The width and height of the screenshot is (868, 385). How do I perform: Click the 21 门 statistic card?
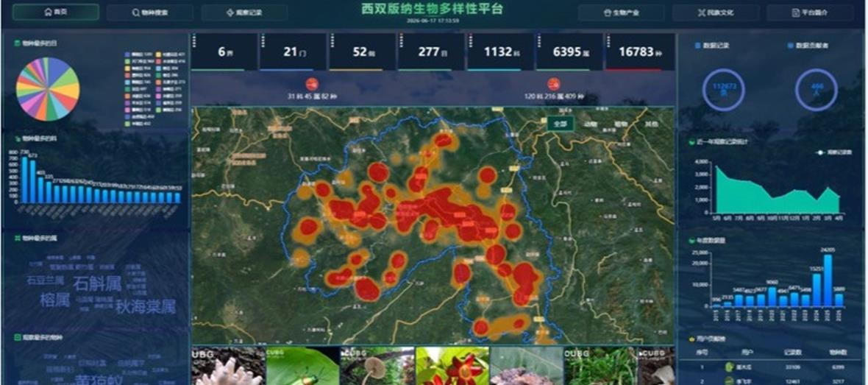294,52
